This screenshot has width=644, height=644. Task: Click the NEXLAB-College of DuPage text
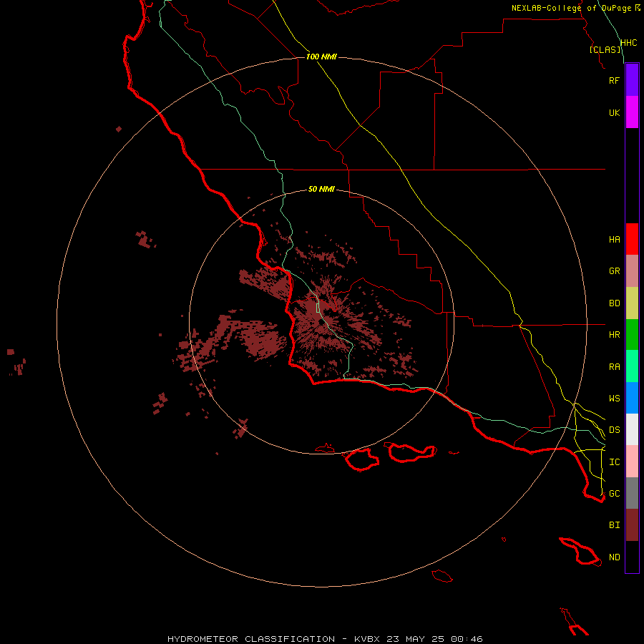[x=571, y=8]
